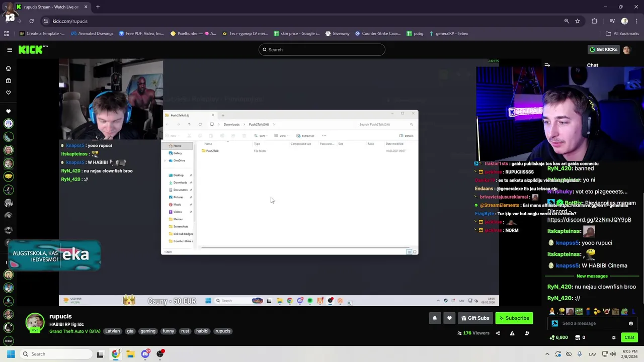The image size is (644, 362).
Task: Open the Browse icon in Kick sidebar
Action: click(8, 80)
